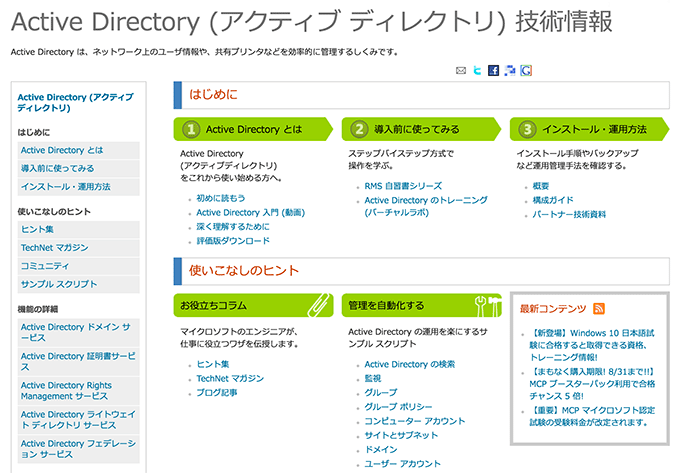The height and width of the screenshot is (473, 680).
Task: Open 'Active Directory ドメイン サービス' in the sidebar
Action: click(x=79, y=332)
